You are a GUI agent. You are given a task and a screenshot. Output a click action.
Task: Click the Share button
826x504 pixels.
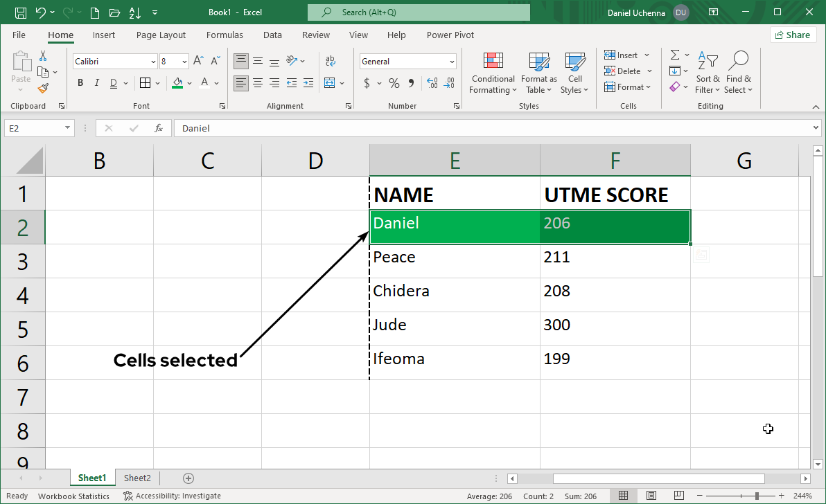click(792, 35)
